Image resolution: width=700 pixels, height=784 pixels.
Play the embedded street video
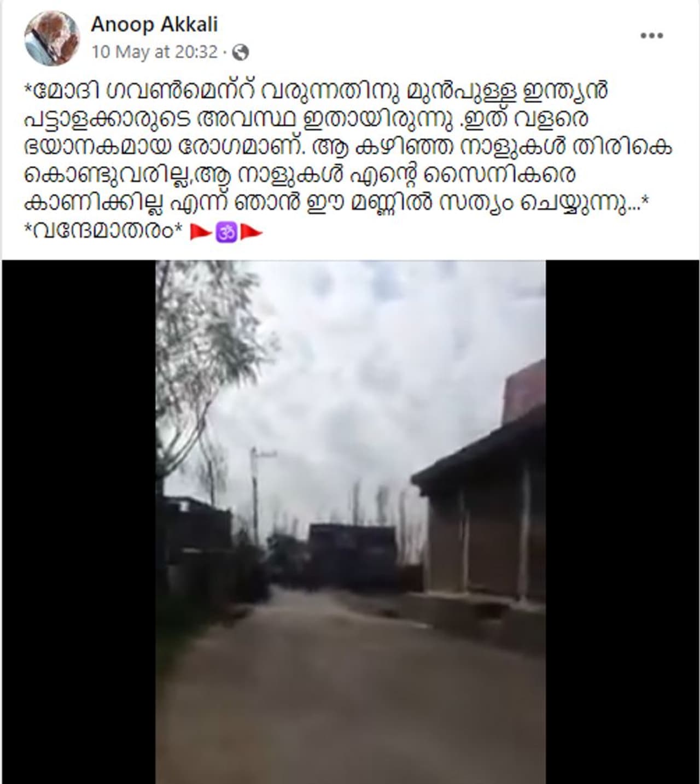(351, 522)
